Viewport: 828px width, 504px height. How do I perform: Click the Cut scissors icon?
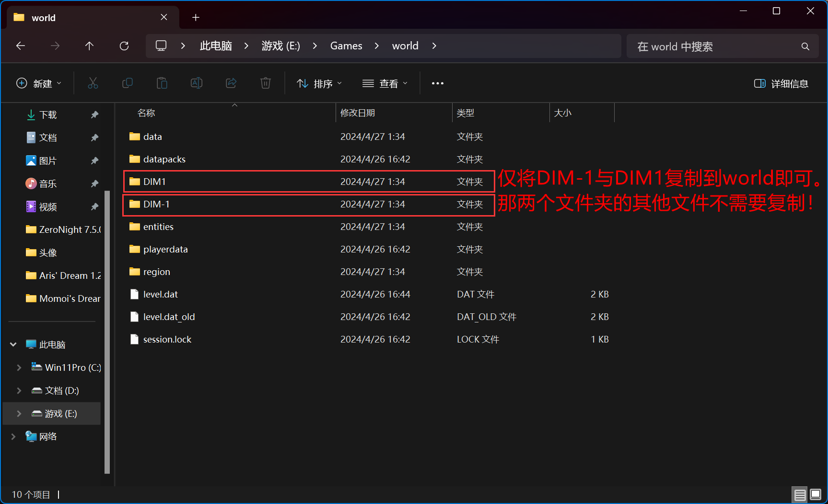point(93,83)
